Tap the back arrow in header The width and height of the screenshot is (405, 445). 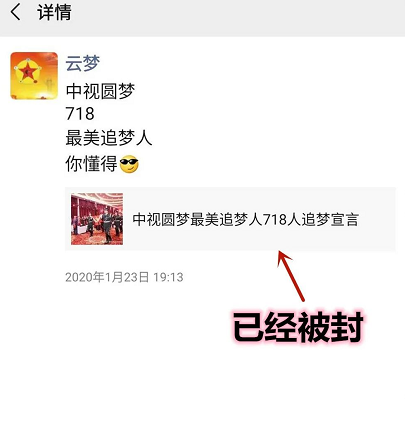click(x=15, y=12)
